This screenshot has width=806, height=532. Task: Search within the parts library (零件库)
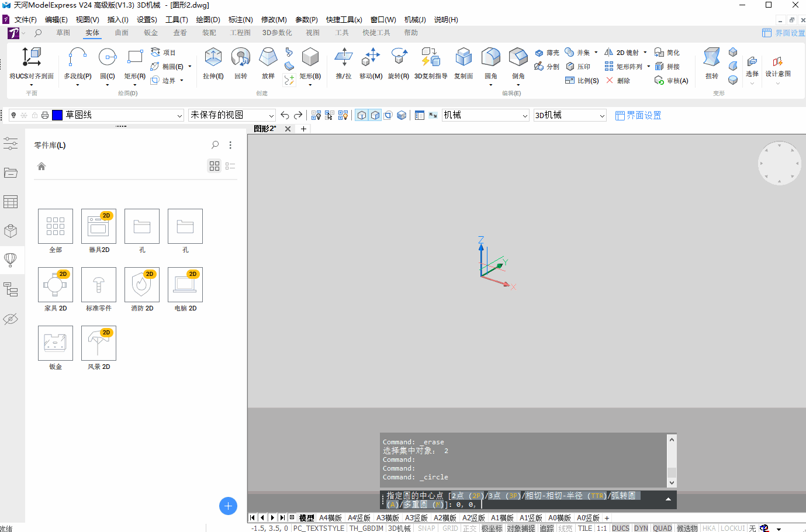click(215, 145)
